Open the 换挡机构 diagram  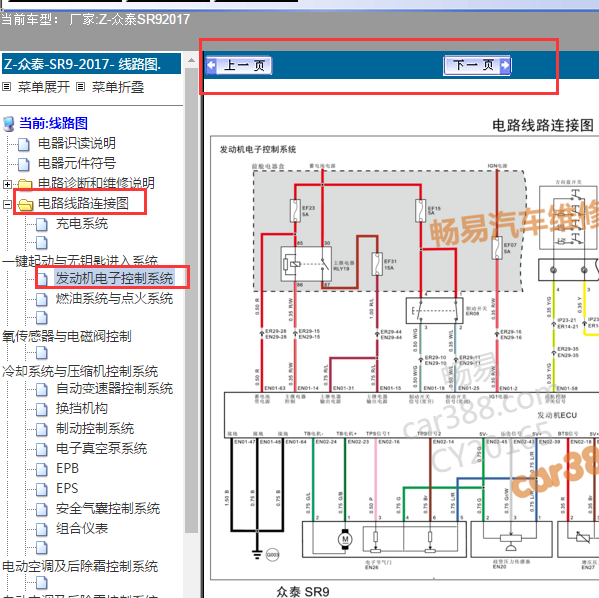coord(82,408)
